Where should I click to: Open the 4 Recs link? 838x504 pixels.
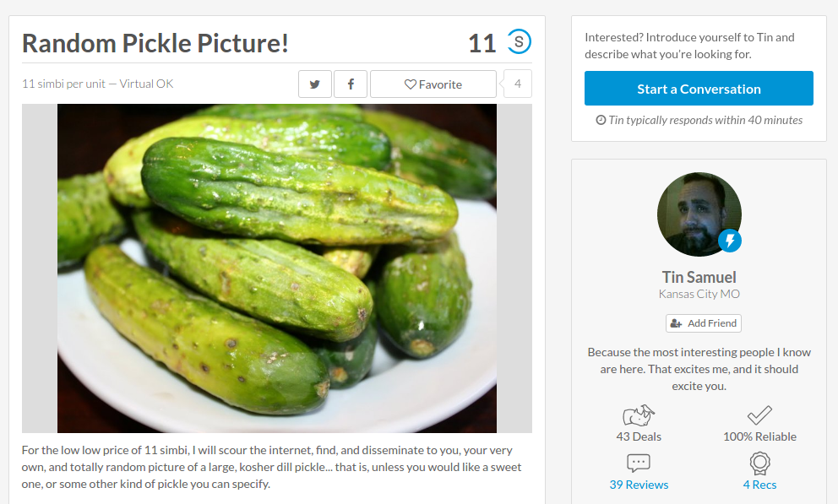tap(759, 485)
